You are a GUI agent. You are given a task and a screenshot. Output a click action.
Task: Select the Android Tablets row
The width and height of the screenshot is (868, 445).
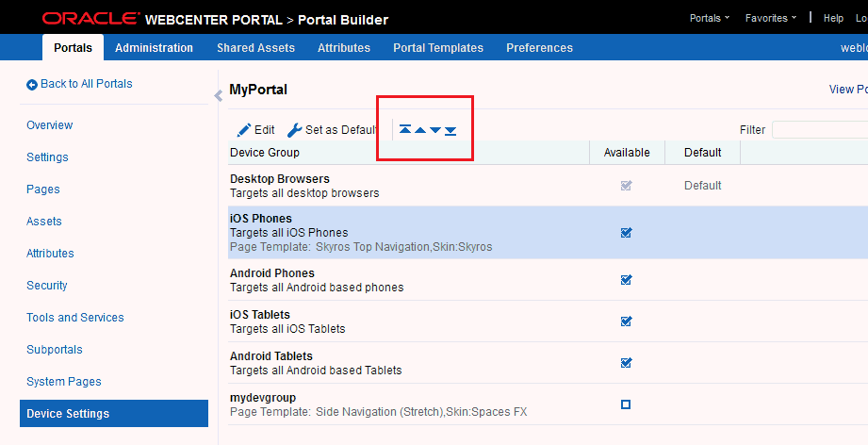[x=548, y=363]
